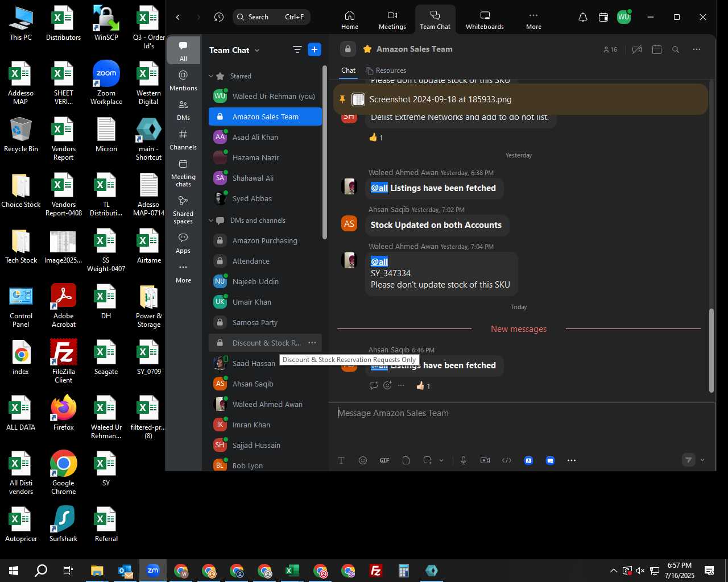728x582 pixels.
Task: Open the calendar icon near profile avatar
Action: click(603, 17)
